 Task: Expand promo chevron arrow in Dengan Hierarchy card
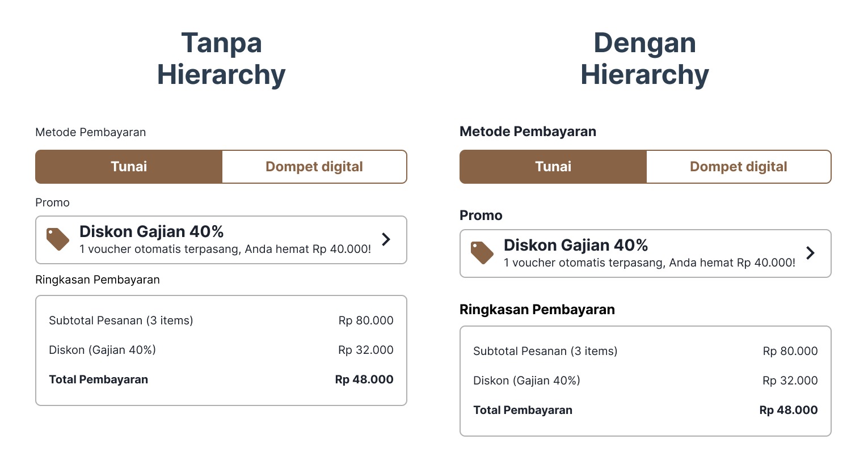click(811, 253)
